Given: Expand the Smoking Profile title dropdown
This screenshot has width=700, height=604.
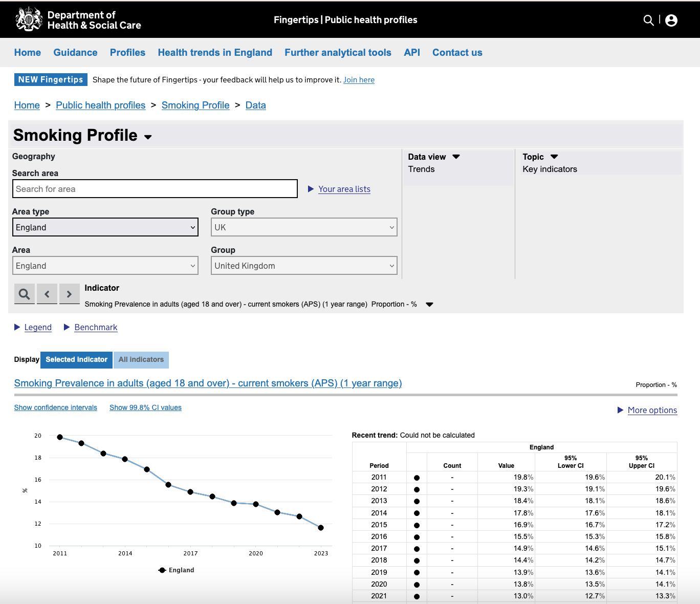Looking at the screenshot, I should (x=148, y=137).
